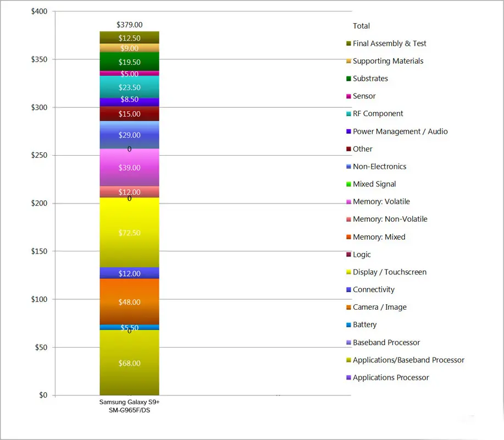Click the $300 y-axis tick label
The image size is (504, 440).
pyautogui.click(x=39, y=107)
